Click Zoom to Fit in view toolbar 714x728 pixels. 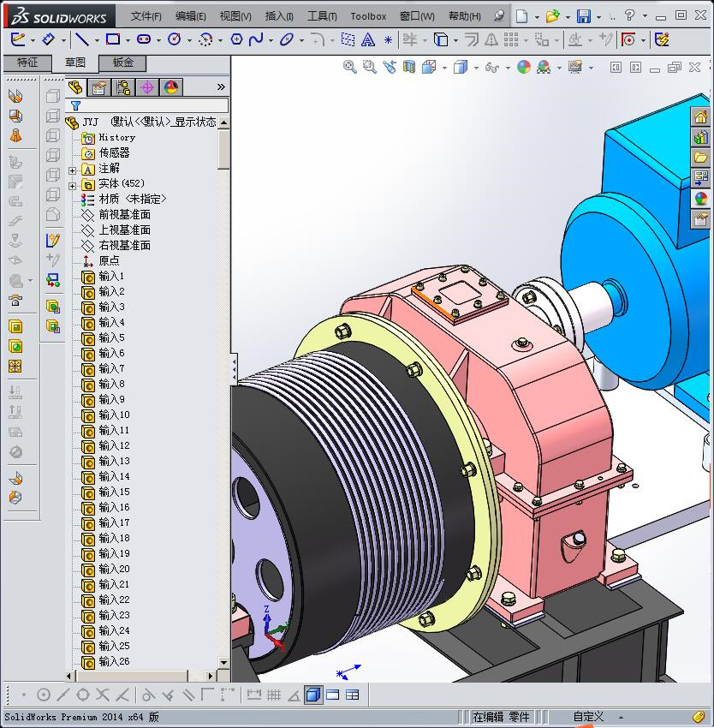350,68
